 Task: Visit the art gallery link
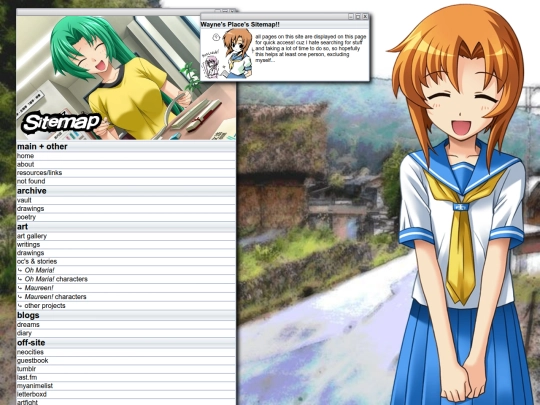click(x=32, y=236)
